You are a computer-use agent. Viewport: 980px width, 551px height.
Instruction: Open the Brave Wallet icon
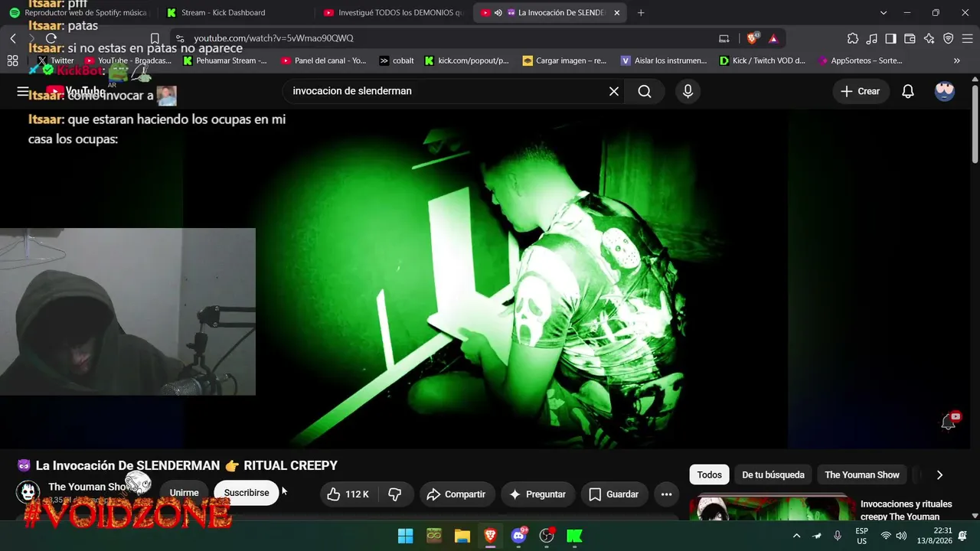coord(910,38)
